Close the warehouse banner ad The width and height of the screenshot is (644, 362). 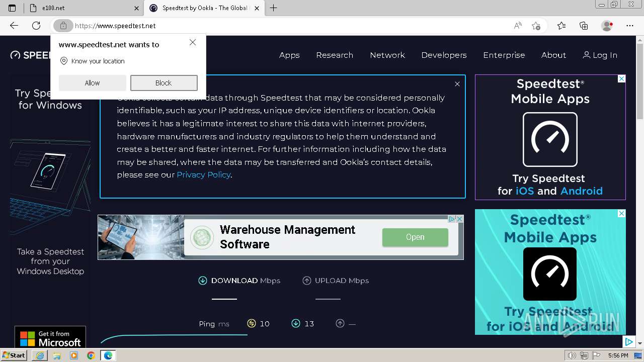[x=459, y=219]
